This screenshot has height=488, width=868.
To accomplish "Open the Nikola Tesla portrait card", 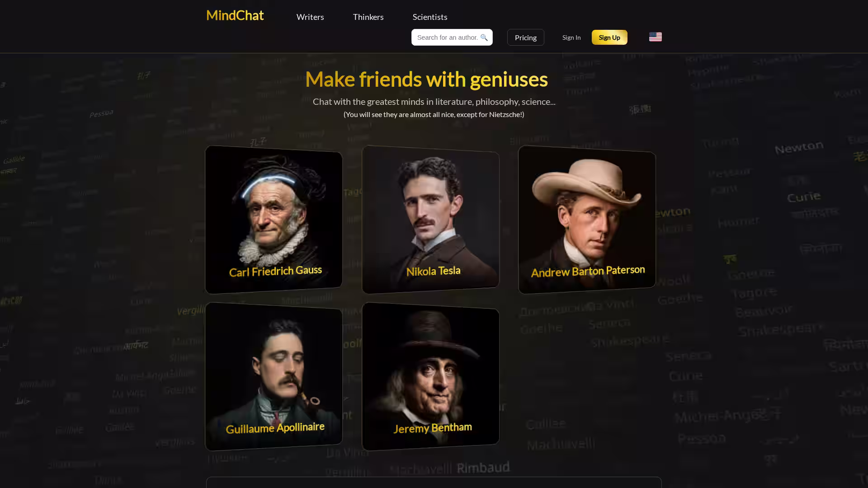I will [430, 220].
